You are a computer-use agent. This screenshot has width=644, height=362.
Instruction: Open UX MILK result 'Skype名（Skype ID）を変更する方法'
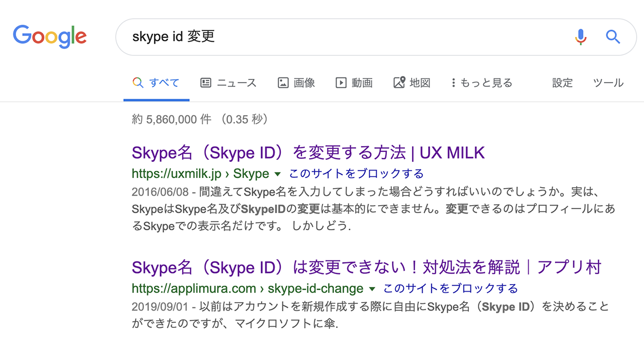click(308, 152)
